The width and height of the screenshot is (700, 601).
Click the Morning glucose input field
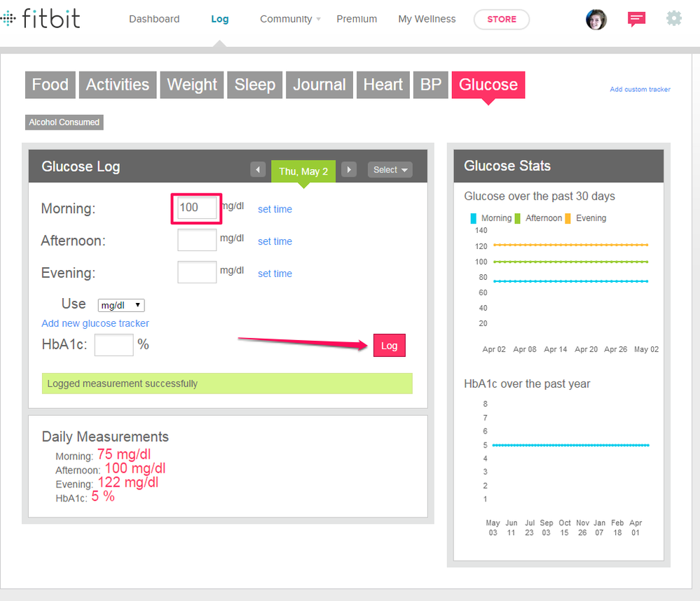(197, 208)
